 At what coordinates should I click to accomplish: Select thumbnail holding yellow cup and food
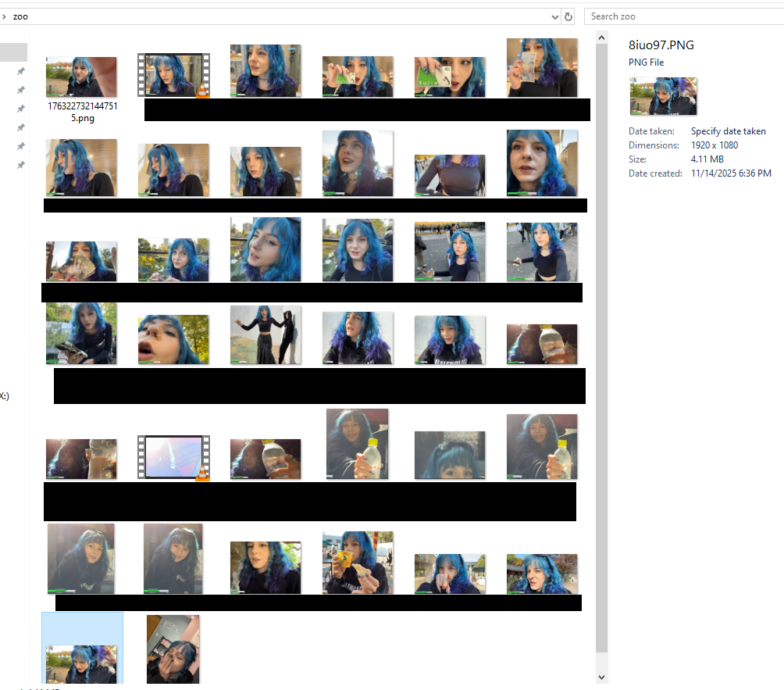(x=358, y=563)
